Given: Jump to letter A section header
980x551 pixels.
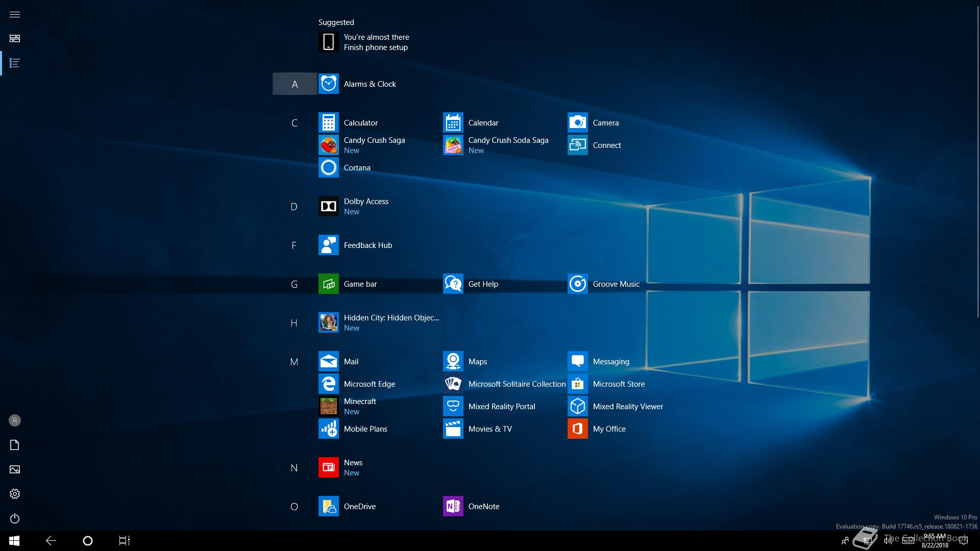Looking at the screenshot, I should [x=295, y=84].
